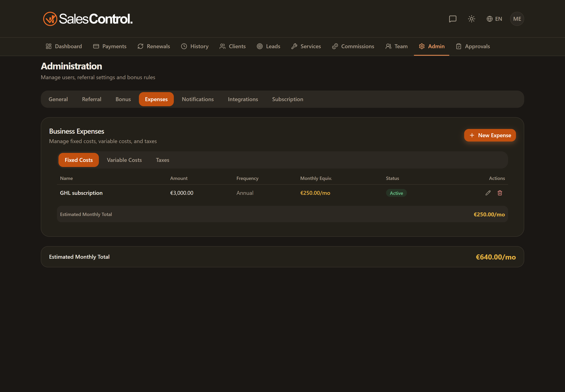This screenshot has width=565, height=392.
Task: Open the Integrations admin tab
Action: point(243,99)
